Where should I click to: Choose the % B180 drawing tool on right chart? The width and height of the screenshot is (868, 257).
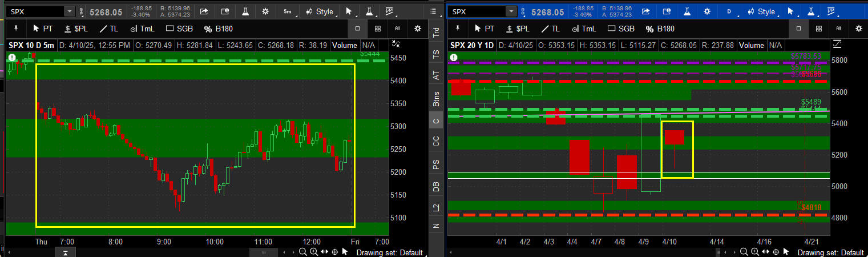[x=659, y=29]
